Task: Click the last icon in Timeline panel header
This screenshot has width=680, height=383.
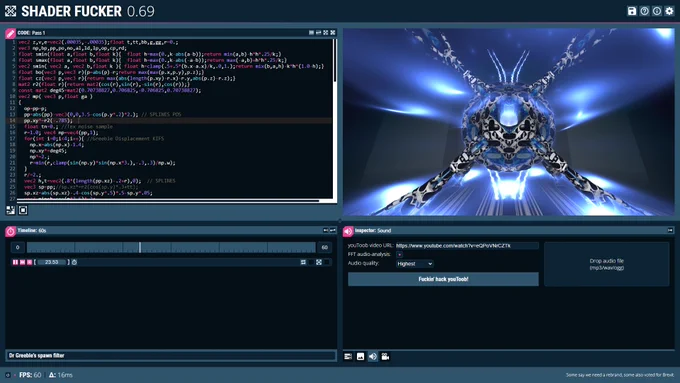Action: click(333, 230)
